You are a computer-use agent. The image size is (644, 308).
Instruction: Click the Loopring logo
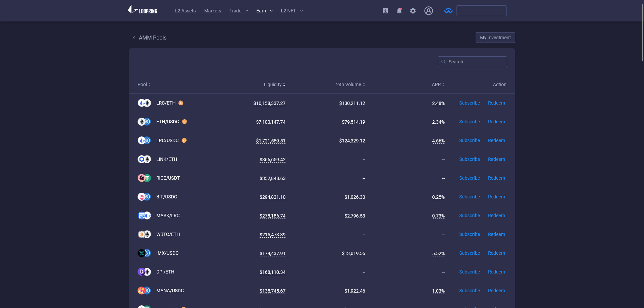[143, 10]
